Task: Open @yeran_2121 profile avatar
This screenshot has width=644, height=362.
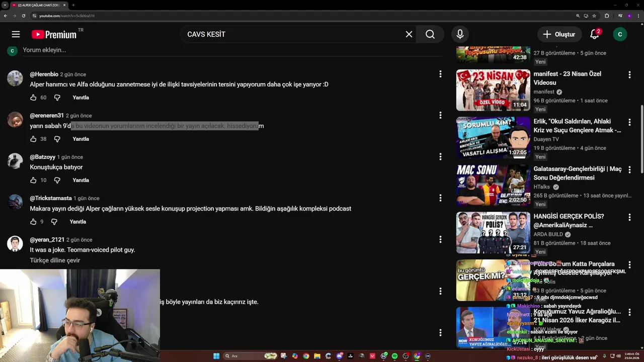Action: point(15,243)
